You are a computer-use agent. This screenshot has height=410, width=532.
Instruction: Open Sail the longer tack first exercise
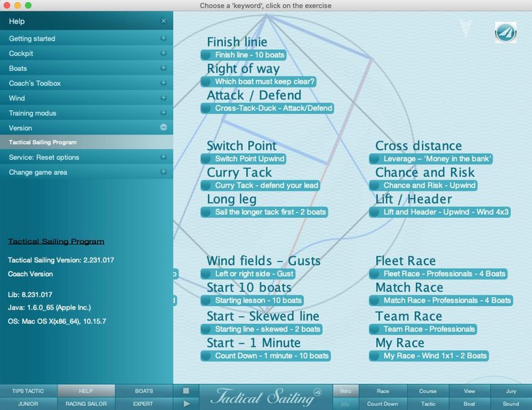[x=265, y=212]
